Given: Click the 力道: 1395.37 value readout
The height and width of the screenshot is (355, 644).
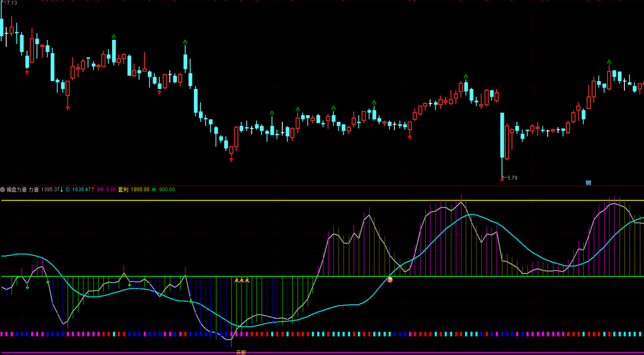Looking at the screenshot, I should (44, 190).
